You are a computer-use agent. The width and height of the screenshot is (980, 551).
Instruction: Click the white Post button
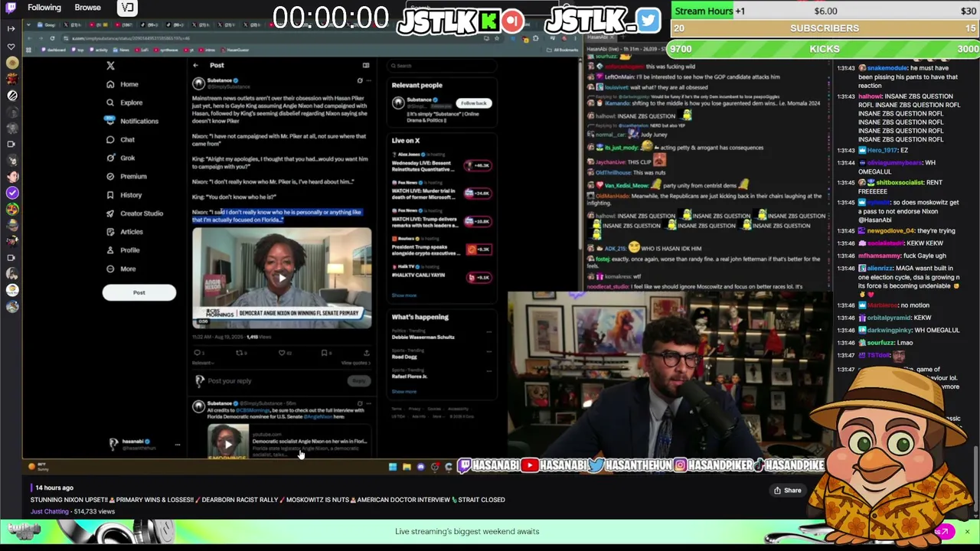pyautogui.click(x=139, y=292)
